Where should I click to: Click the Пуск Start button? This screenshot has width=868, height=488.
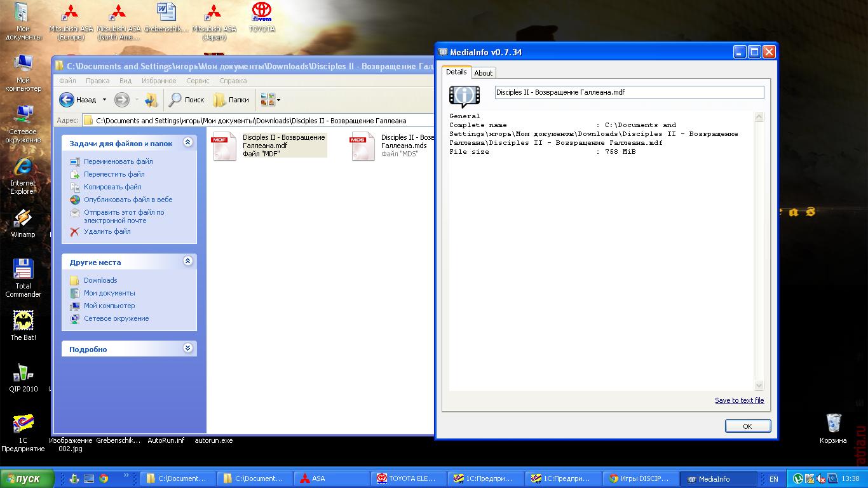[x=22, y=478]
